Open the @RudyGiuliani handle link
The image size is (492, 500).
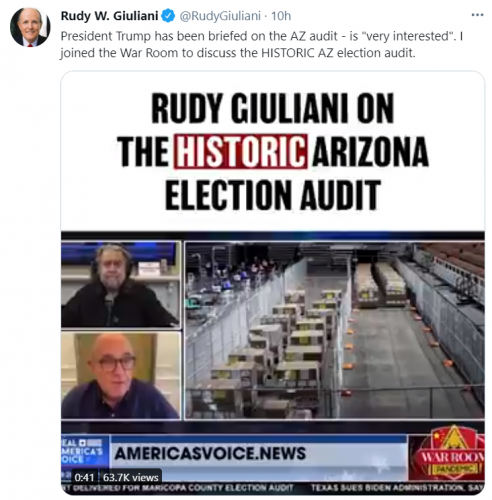click(x=220, y=16)
